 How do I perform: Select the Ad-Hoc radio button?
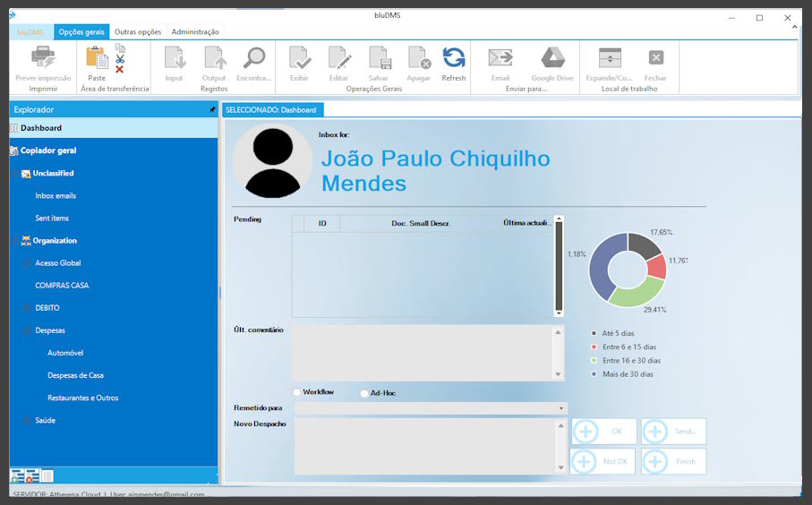point(364,393)
